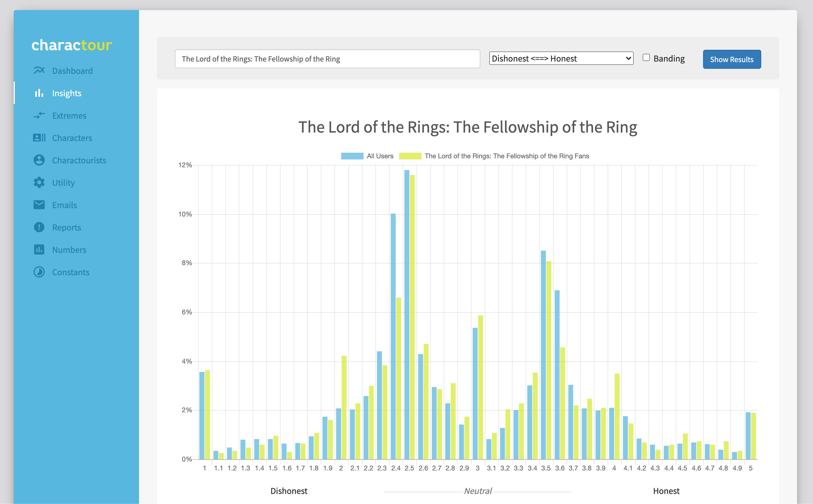Open the Dishonest-Honest trait dropdown
The image size is (813, 504).
[561, 58]
